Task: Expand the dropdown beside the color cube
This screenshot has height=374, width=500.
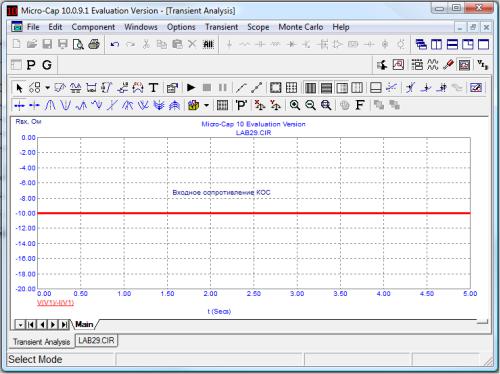Action: coord(207,105)
